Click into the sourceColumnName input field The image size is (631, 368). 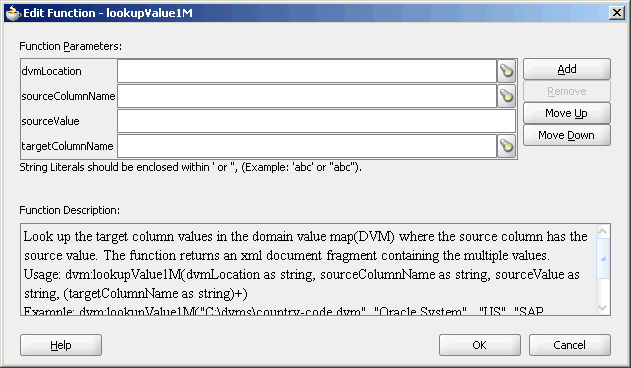pos(307,96)
